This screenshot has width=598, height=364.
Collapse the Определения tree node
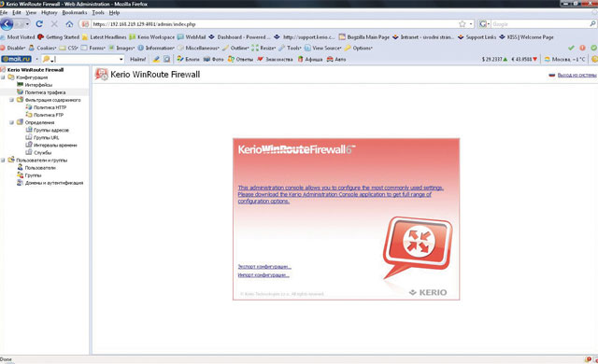coord(11,122)
